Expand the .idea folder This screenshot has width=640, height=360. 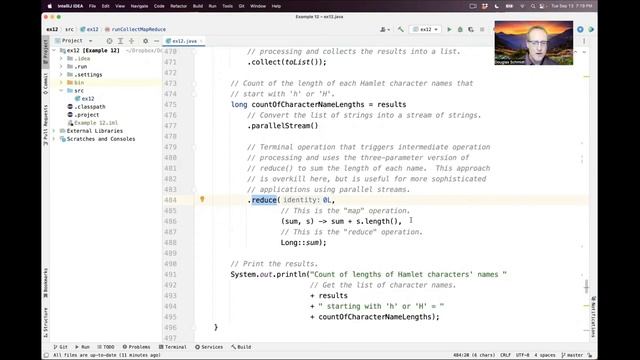[x=61, y=59]
